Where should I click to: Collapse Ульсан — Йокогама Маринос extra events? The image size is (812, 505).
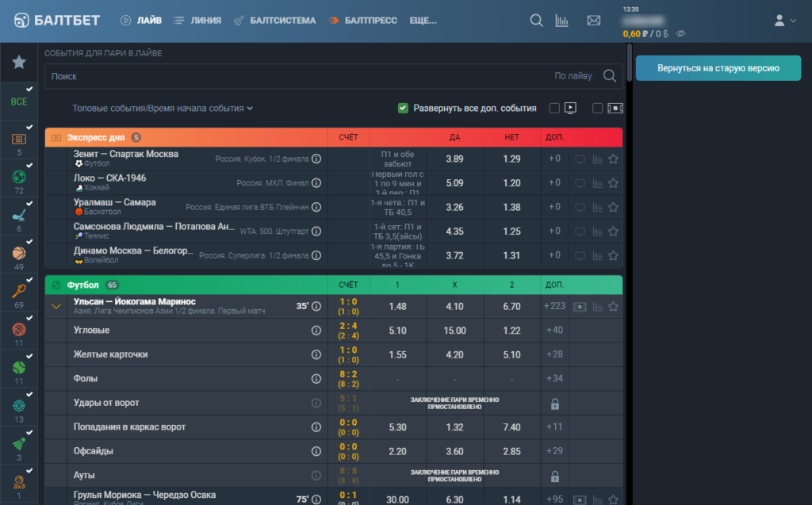coord(56,307)
